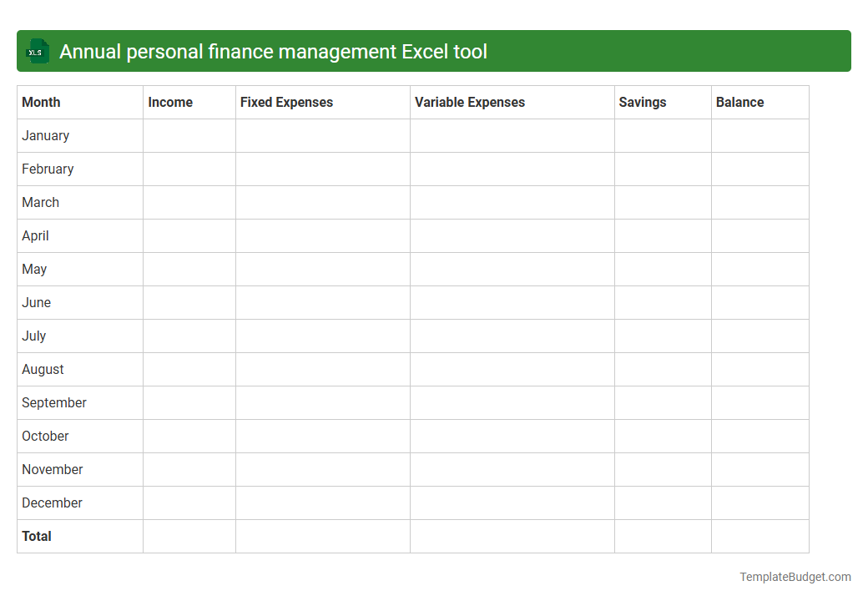Screen dimensions: 868x601
Task: Click the Savings column header
Action: click(643, 102)
